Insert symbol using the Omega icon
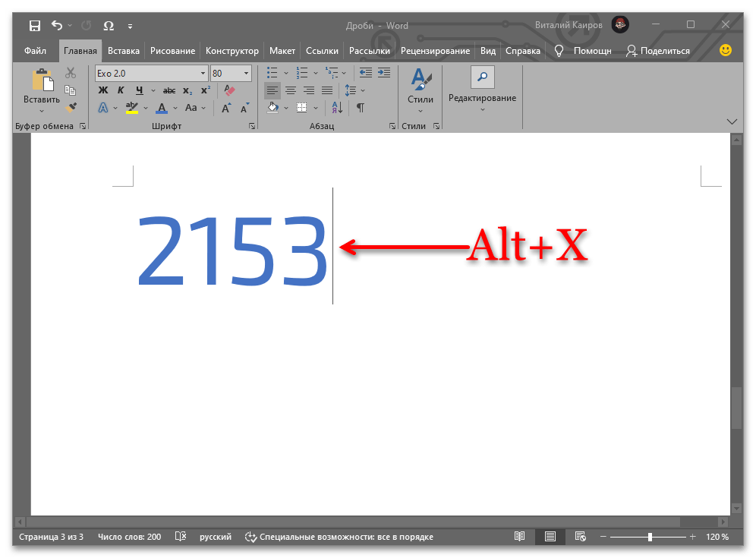The width and height of the screenshot is (756, 558). (x=109, y=26)
